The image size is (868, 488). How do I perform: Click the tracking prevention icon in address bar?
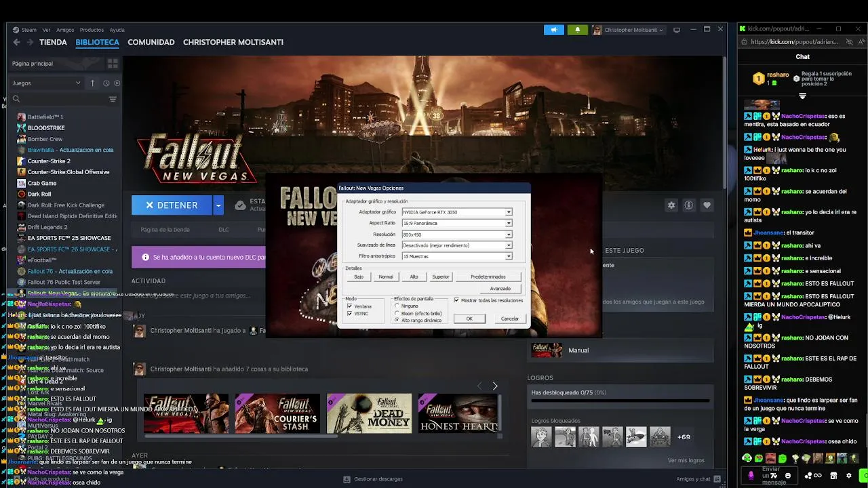click(x=850, y=41)
